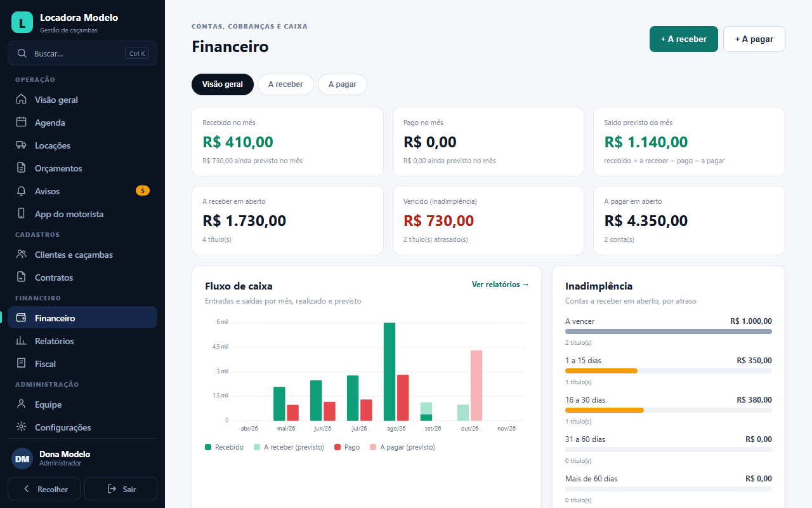Click the App do motorista phone icon
Image resolution: width=812 pixels, height=508 pixels.
pyautogui.click(x=22, y=214)
